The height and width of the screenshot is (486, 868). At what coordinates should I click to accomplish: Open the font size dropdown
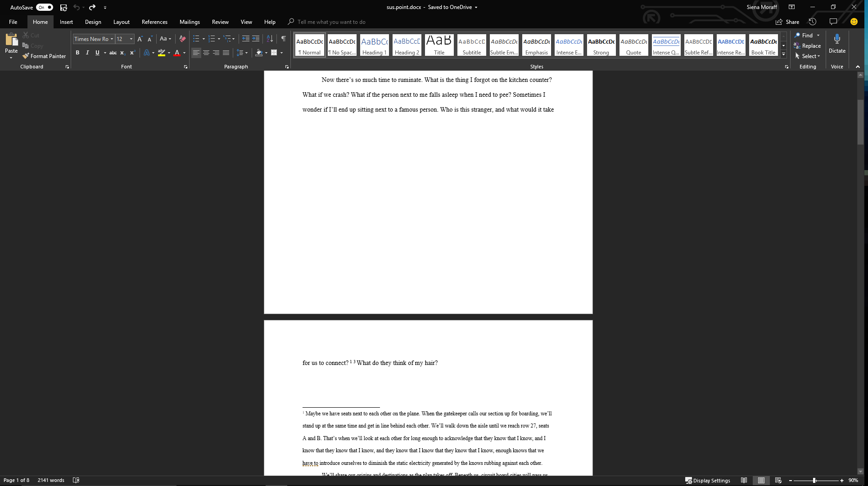pyautogui.click(x=131, y=39)
